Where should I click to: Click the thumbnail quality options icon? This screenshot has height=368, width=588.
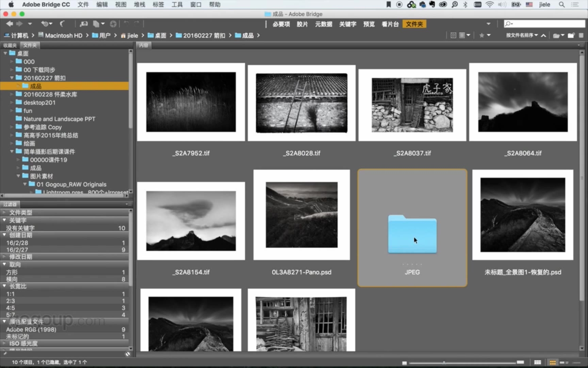tap(462, 35)
